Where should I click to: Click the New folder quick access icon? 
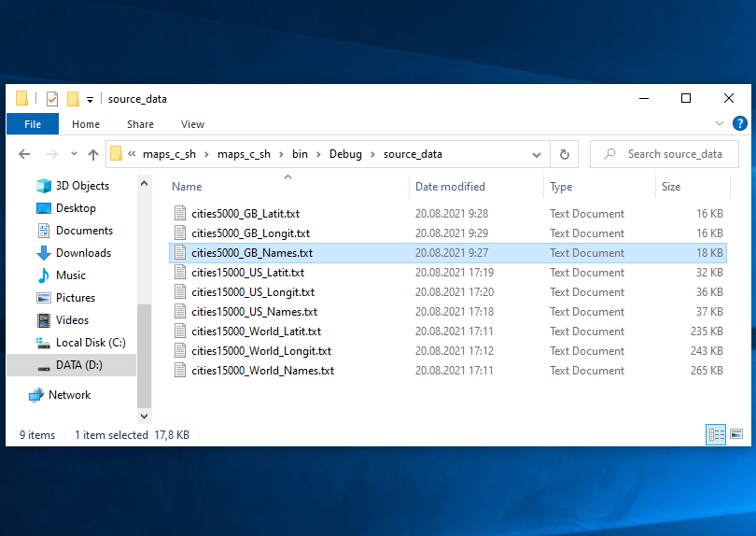click(x=73, y=99)
